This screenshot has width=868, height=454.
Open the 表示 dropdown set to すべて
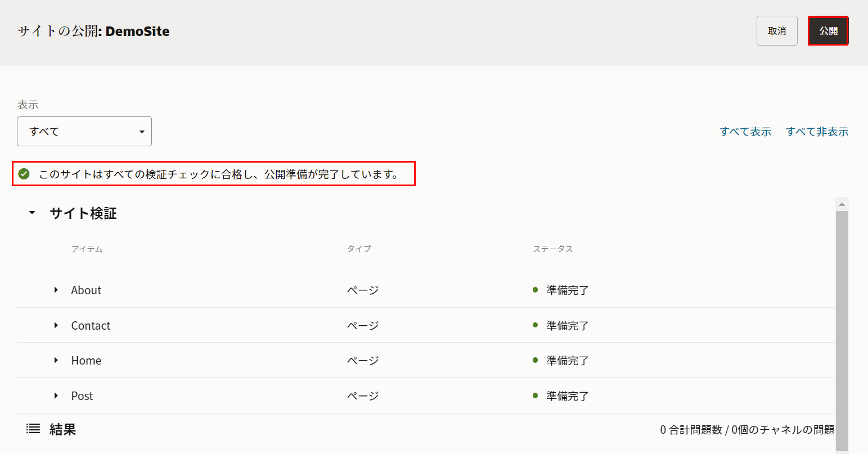click(84, 132)
